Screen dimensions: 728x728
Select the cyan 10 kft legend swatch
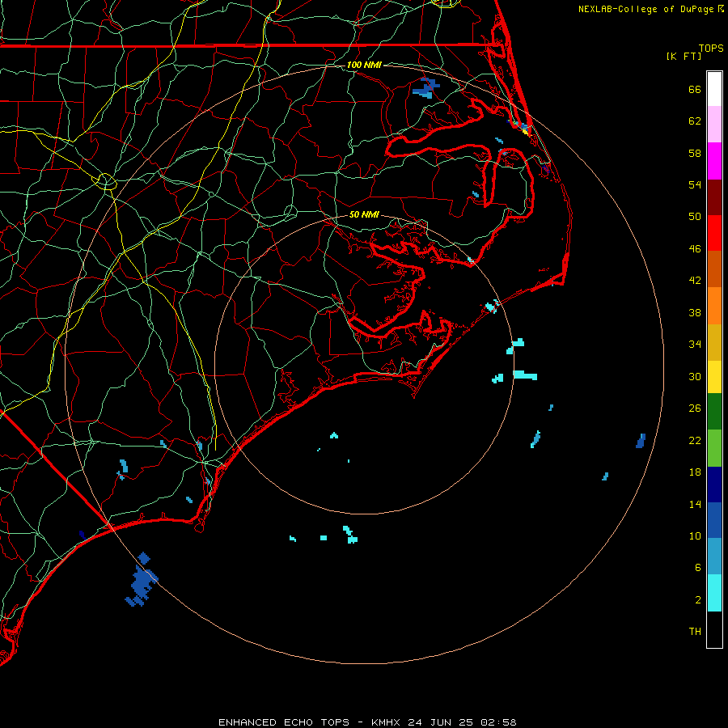click(714, 593)
